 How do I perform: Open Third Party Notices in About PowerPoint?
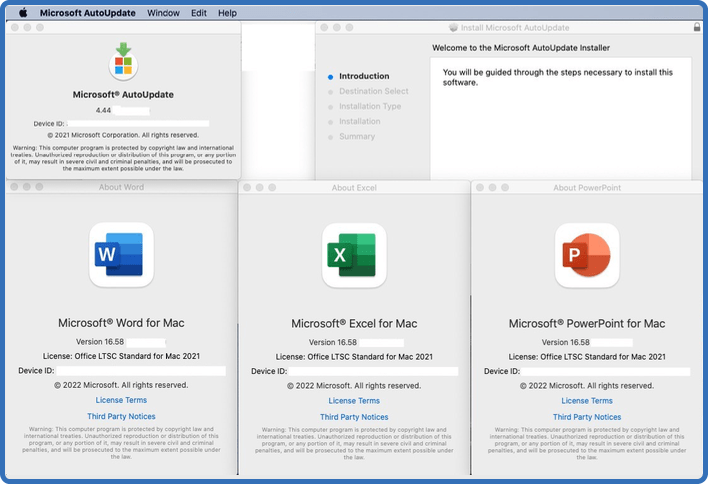coord(587,417)
